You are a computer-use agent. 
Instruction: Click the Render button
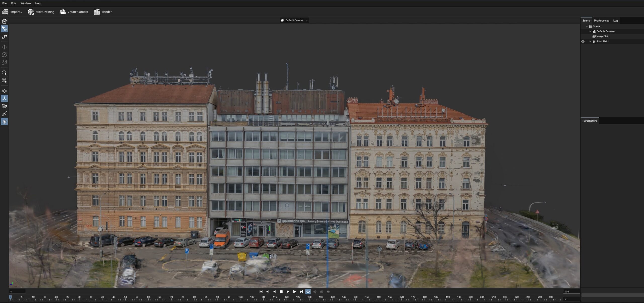(x=104, y=12)
